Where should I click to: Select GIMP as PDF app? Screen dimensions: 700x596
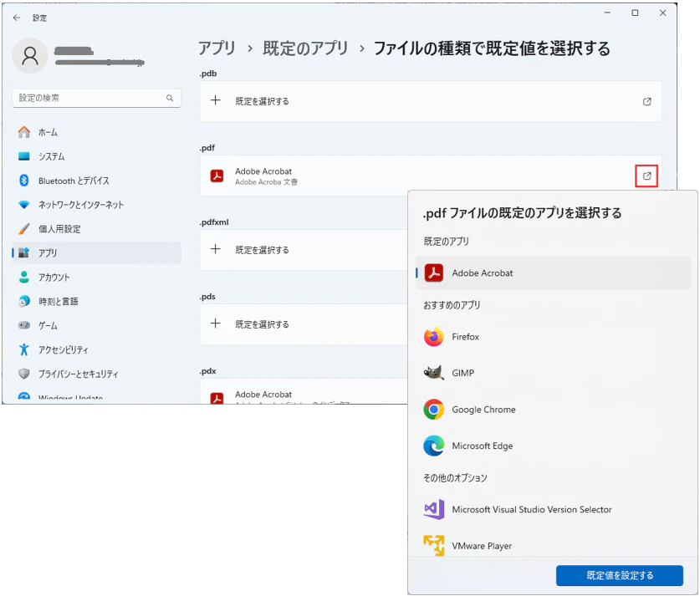pyautogui.click(x=553, y=373)
